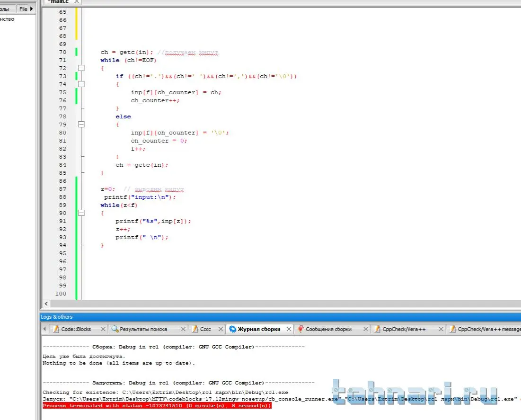Close the Журнал сборки tab

[289, 329]
